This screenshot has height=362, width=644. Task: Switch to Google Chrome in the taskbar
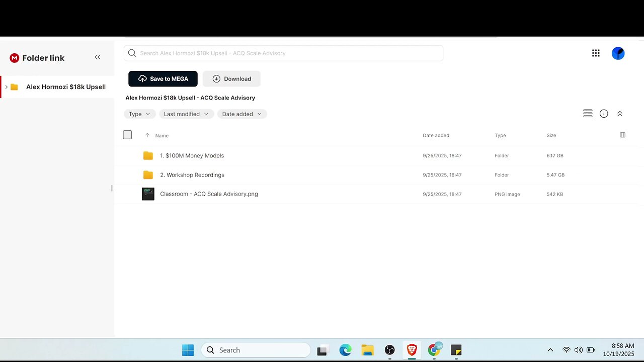434,350
